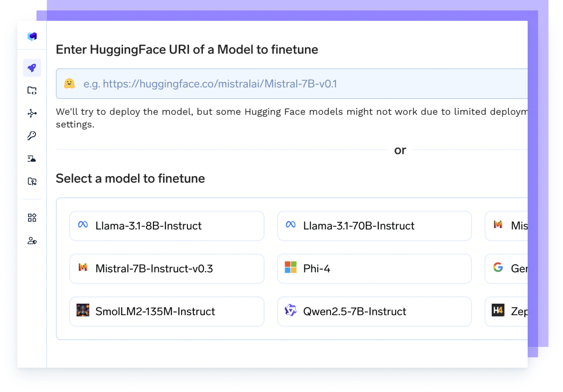
Task: Click the app logo in the sidebar
Action: tap(32, 36)
